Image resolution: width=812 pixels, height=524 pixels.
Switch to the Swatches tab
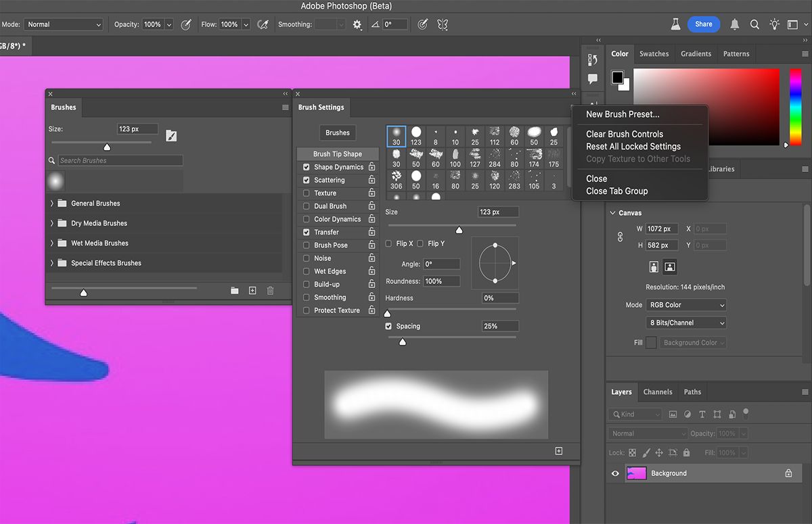tap(654, 53)
